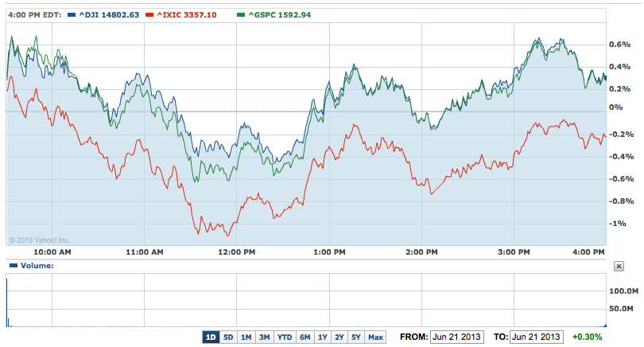Show the 1M chart range
644x347 pixels.
pyautogui.click(x=246, y=337)
